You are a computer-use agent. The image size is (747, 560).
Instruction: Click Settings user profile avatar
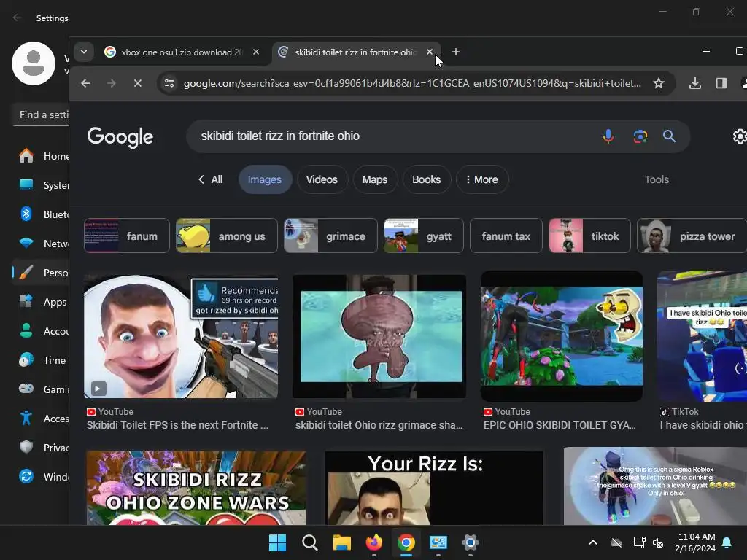click(x=34, y=63)
